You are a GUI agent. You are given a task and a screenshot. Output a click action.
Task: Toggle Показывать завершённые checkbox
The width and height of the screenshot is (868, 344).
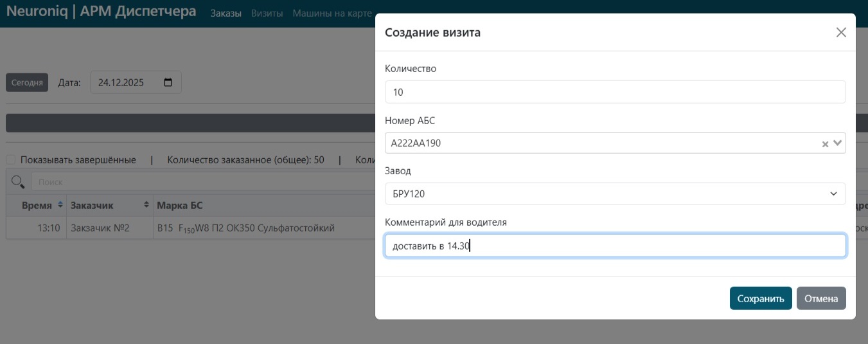point(11,159)
